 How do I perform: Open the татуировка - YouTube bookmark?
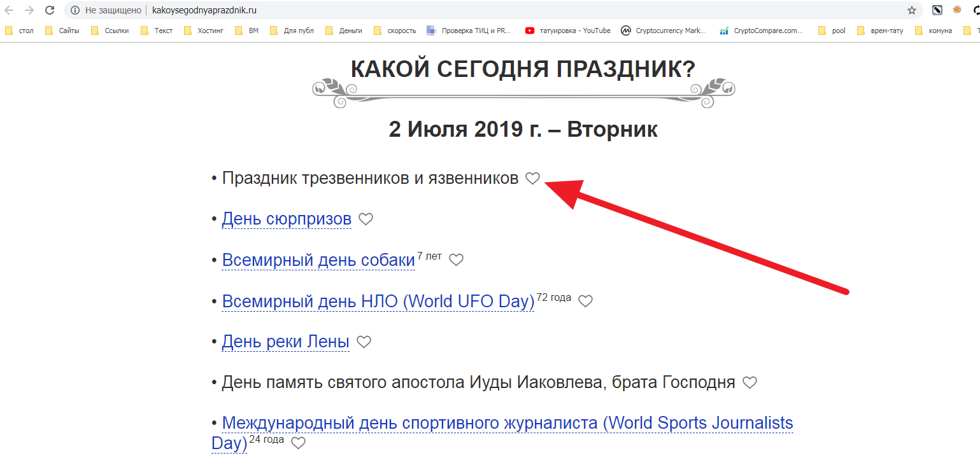click(x=568, y=31)
